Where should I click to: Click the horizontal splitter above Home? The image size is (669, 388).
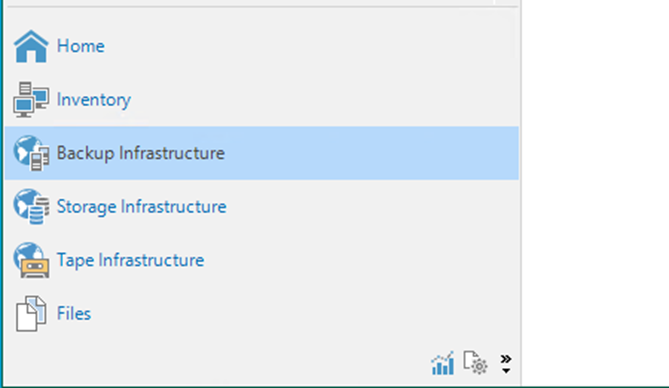pyautogui.click(x=262, y=6)
